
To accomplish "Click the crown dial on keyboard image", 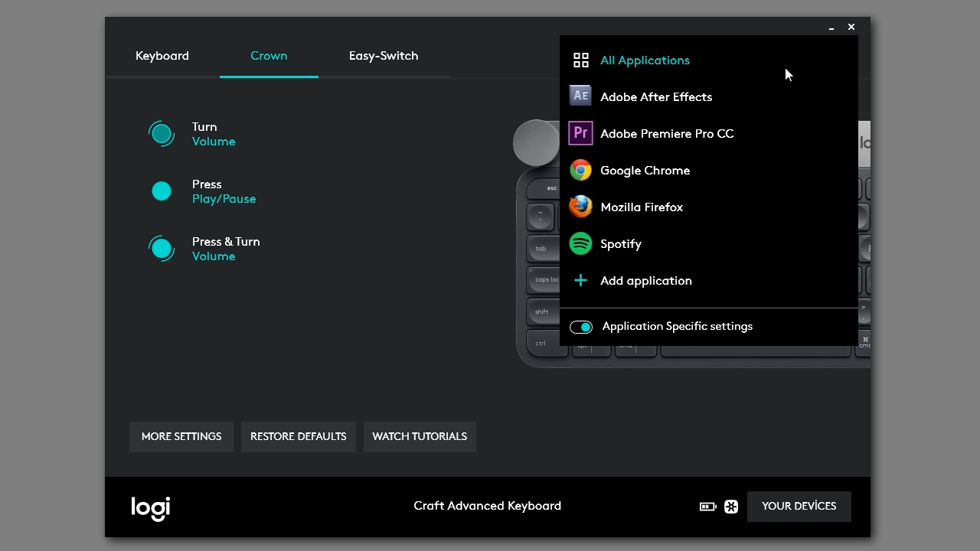I will [x=536, y=142].
